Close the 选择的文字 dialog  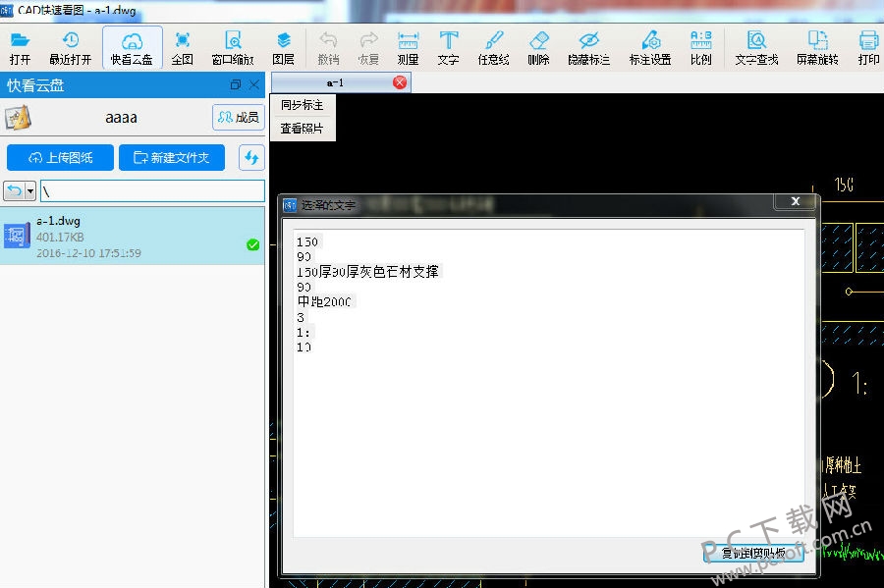[x=795, y=201]
